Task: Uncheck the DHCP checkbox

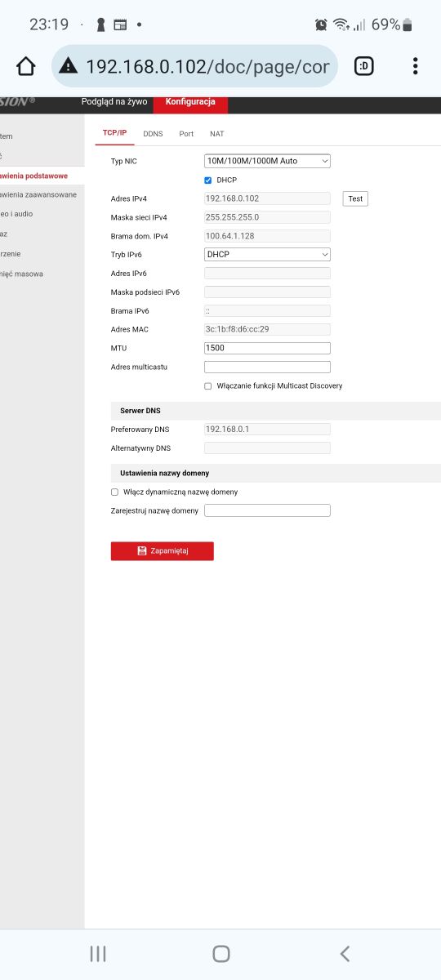Action: [208, 180]
